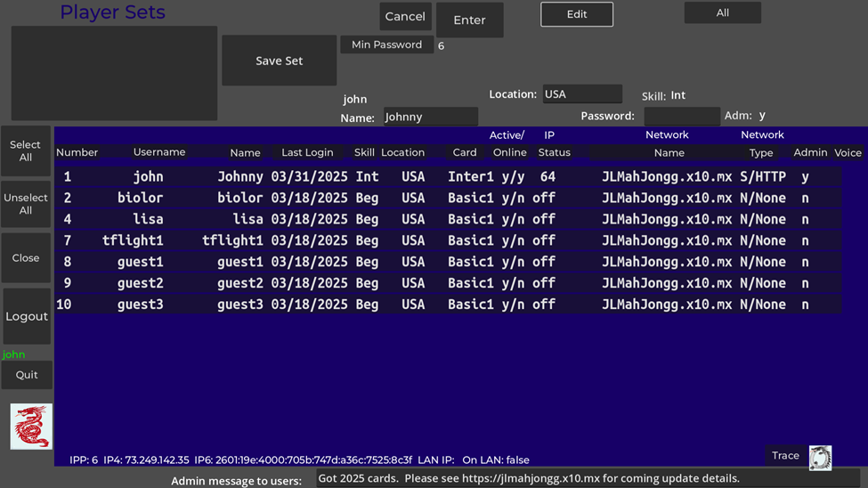
Task: Click the red dragon logo icon
Action: point(31,426)
